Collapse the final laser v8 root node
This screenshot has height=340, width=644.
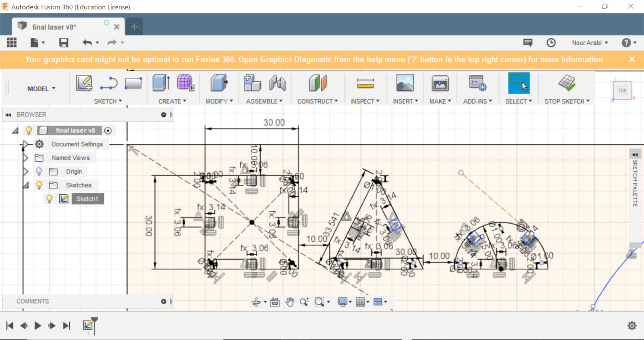(x=15, y=131)
